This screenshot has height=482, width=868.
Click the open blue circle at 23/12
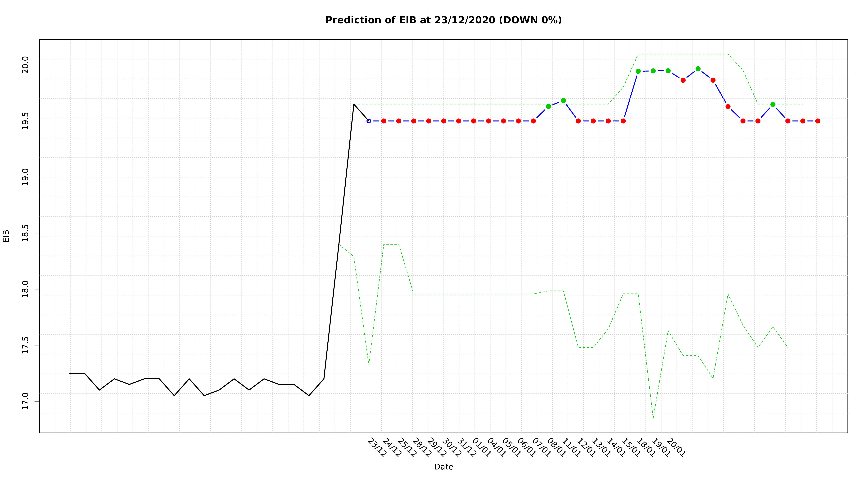[x=369, y=121]
